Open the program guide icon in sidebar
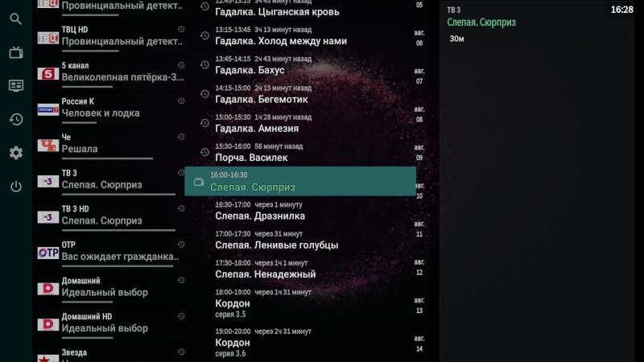The height and width of the screenshot is (362, 644). pyautogui.click(x=16, y=86)
